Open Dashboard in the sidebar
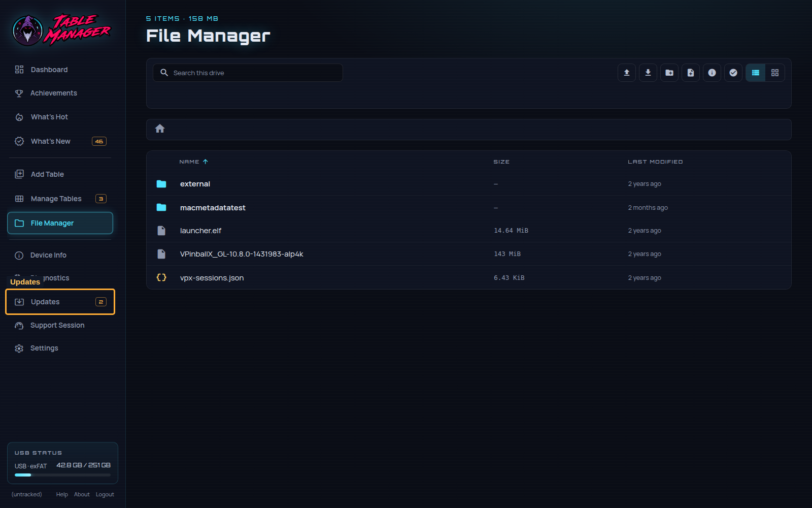812x508 pixels. 60,70
